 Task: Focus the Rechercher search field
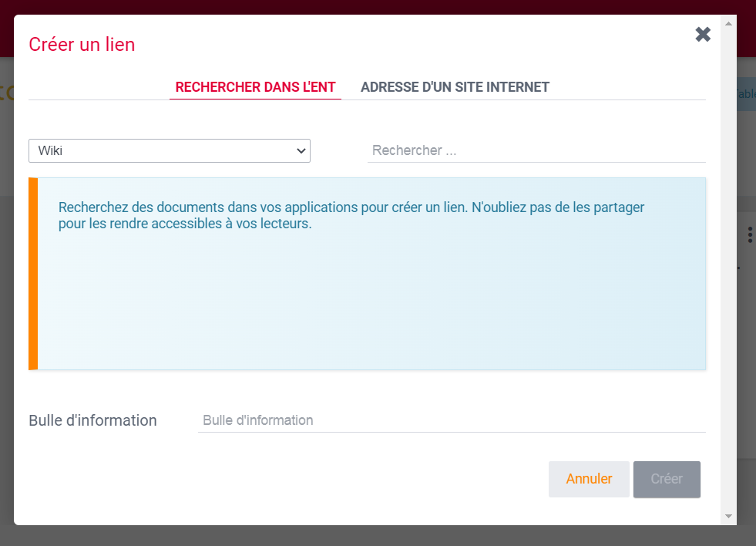pos(536,151)
